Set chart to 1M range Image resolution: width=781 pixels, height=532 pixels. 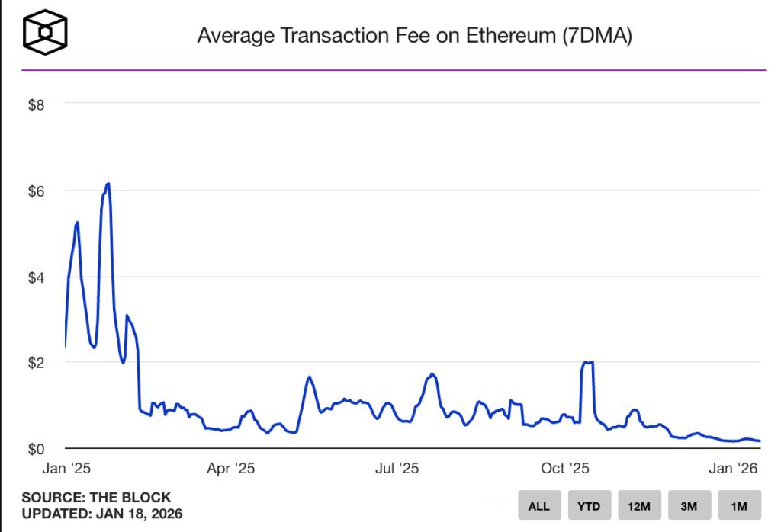739,505
